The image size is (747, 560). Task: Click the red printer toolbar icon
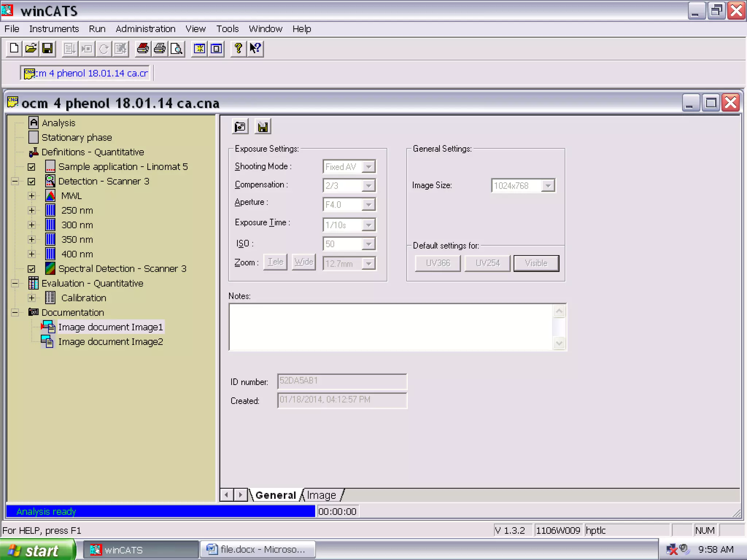(143, 48)
